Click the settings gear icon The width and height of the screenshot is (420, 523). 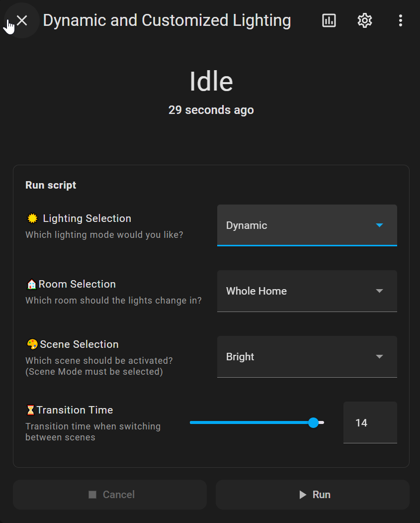[x=364, y=20]
